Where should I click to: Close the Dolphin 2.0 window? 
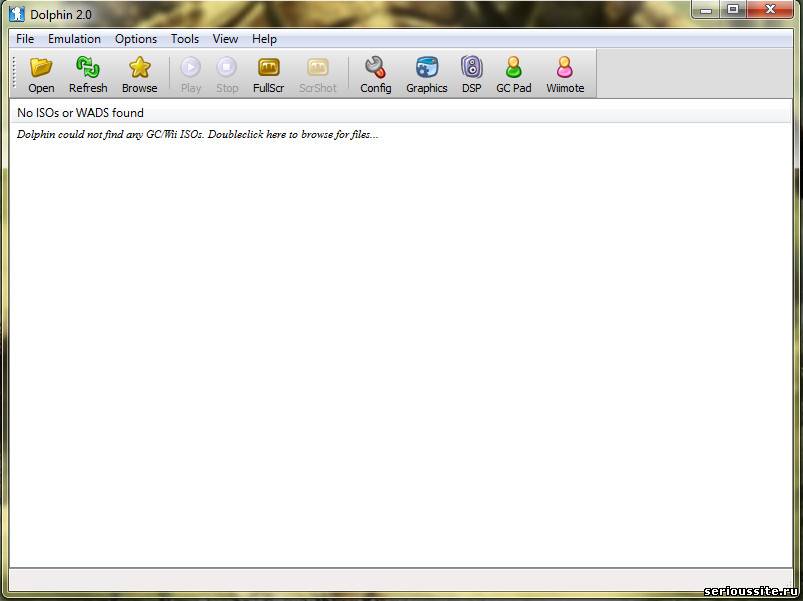[770, 9]
